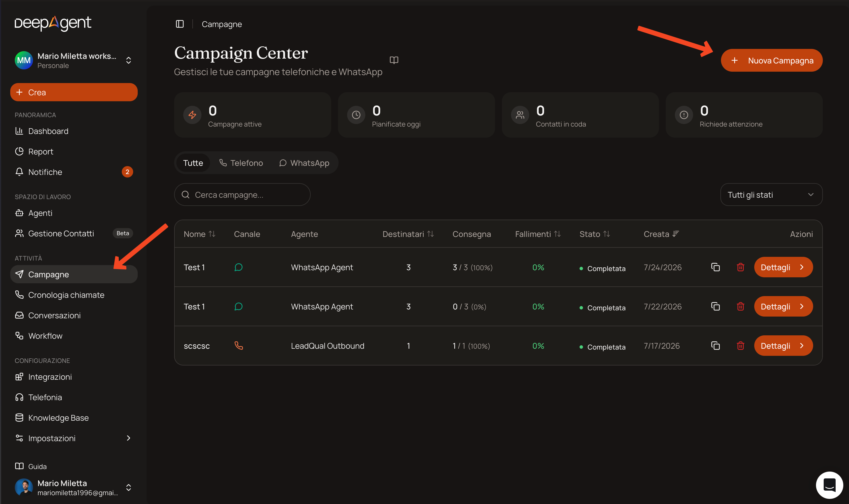Open the book documentation icon beside Campaign Center
The image size is (849, 504).
pos(394,60)
